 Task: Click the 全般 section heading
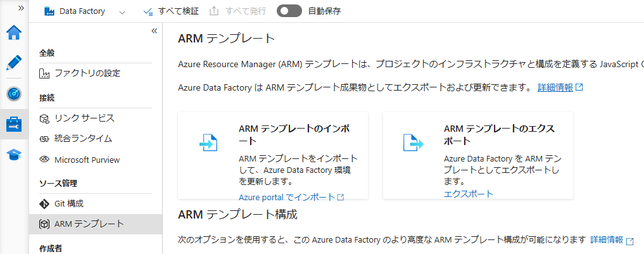(x=47, y=53)
